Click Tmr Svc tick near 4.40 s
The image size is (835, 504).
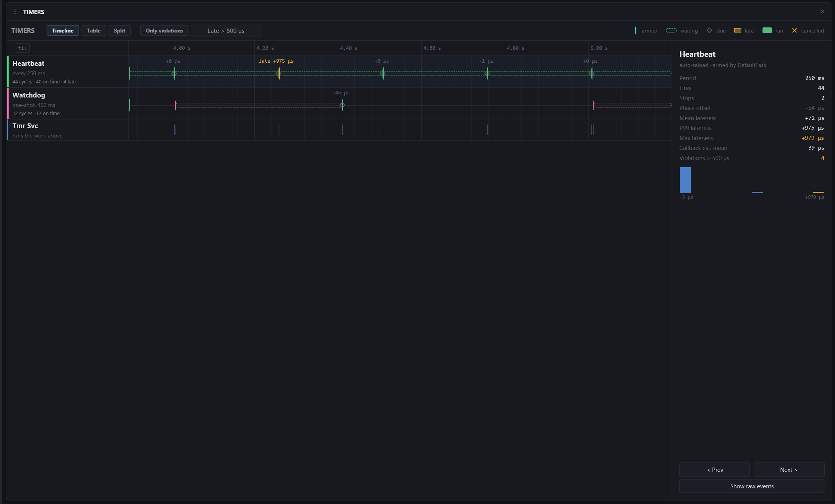[342, 130]
